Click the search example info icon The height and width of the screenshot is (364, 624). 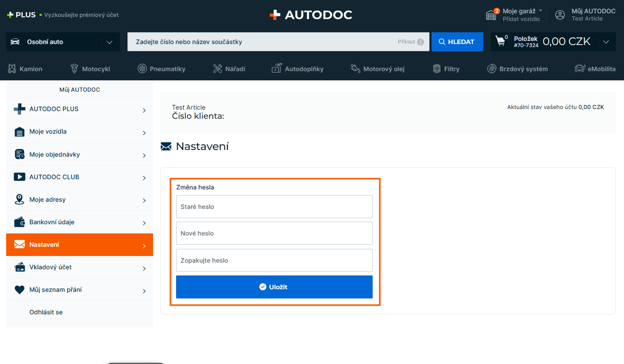[420, 42]
